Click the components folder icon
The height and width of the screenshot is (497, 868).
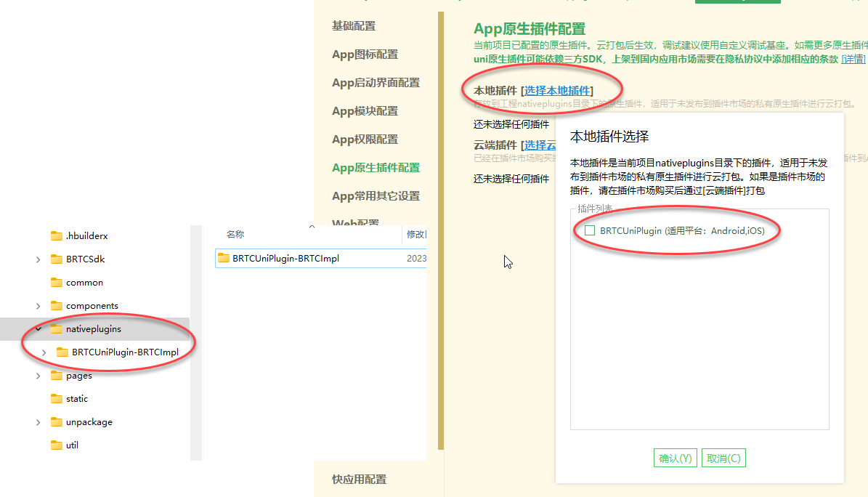click(x=57, y=305)
